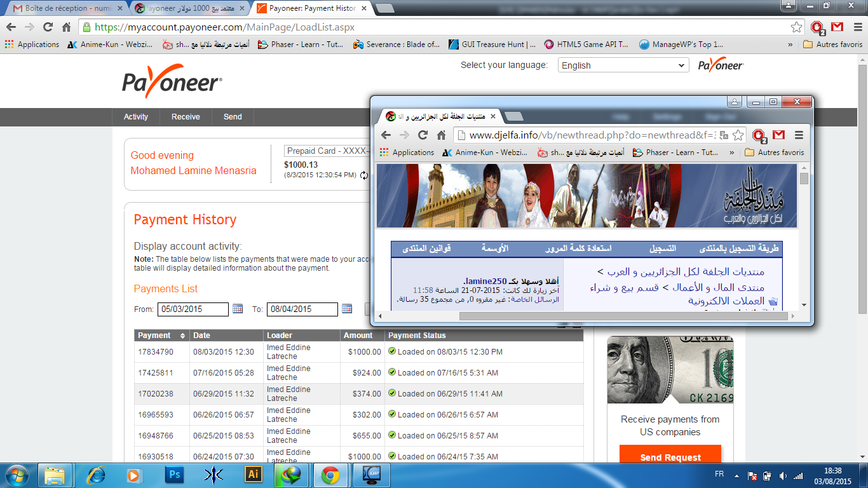Go back in the djelfa popup window

point(386,135)
